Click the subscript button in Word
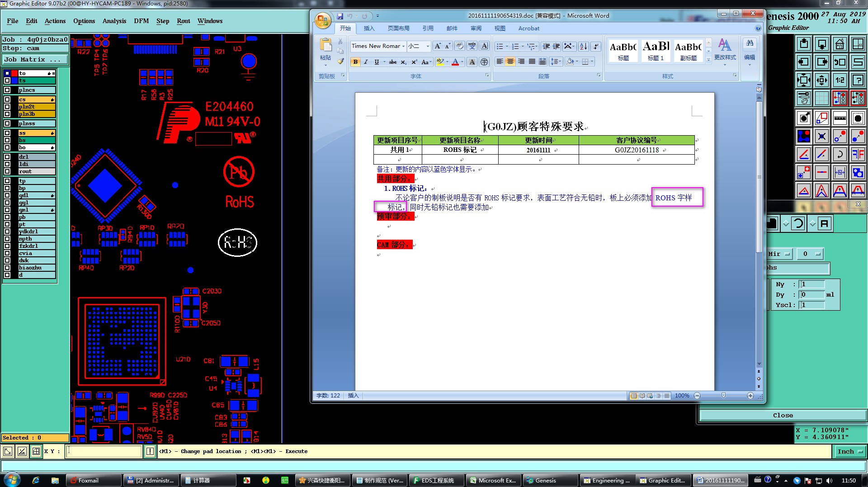Screen dimensions: 868x487 403,62
